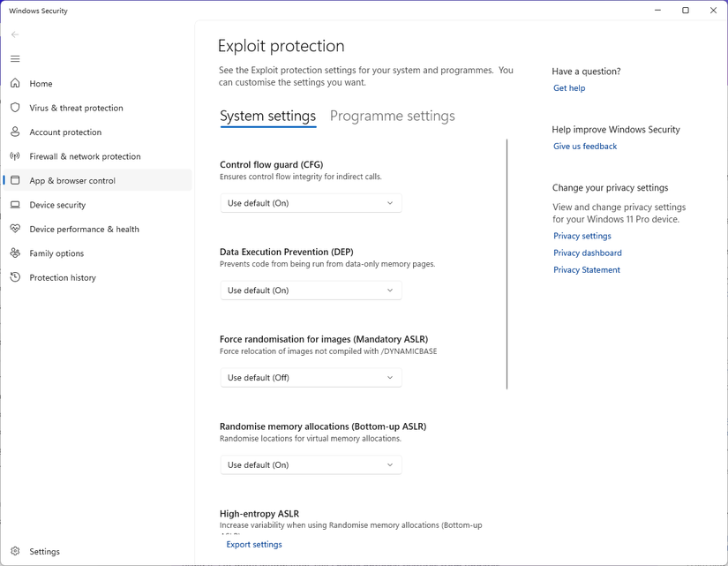Open the Privacy dashboard
This screenshot has width=728, height=566.
[x=587, y=253]
